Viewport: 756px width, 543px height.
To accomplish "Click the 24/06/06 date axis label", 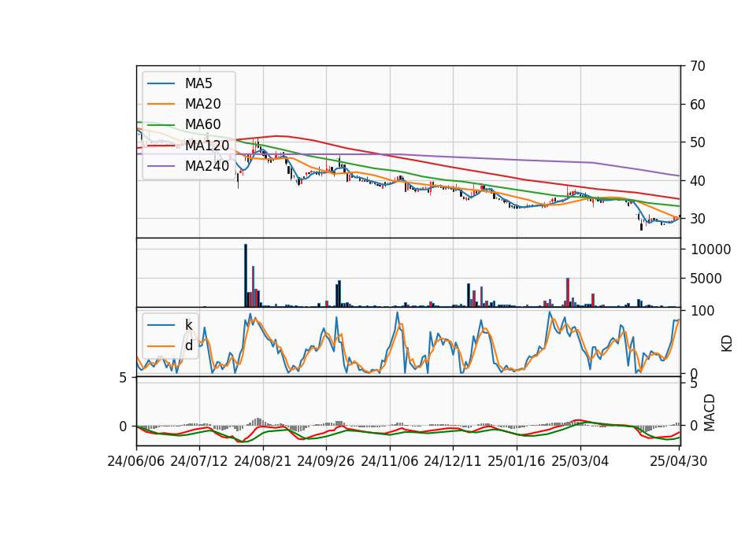I will tap(136, 461).
